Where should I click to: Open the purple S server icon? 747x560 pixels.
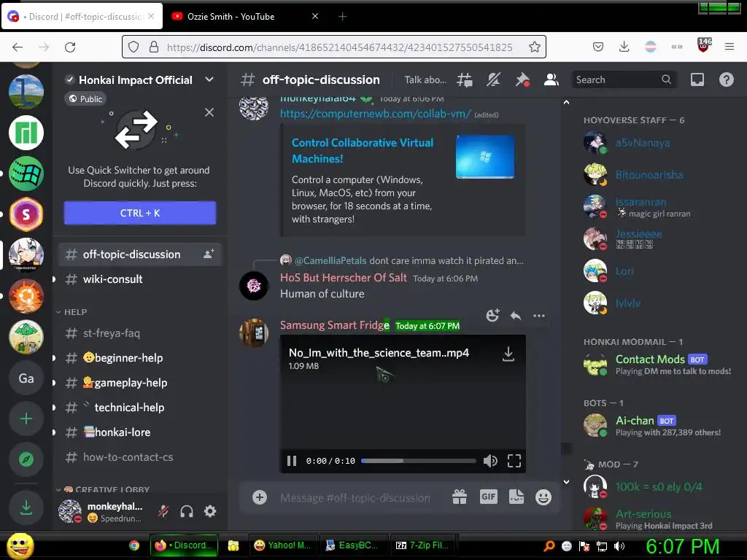[26, 215]
